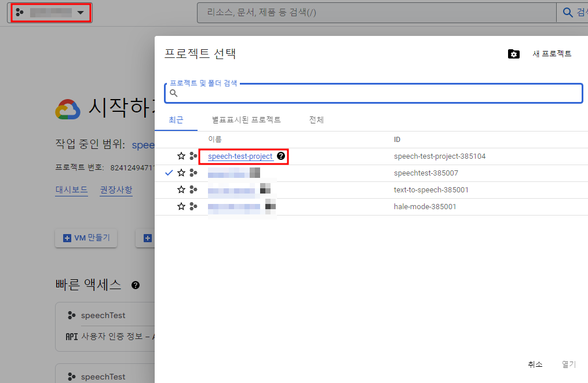Viewport: 588px width, 383px height.
Task: Select the blurred project name for text-to-speech-385001
Action: (239, 189)
